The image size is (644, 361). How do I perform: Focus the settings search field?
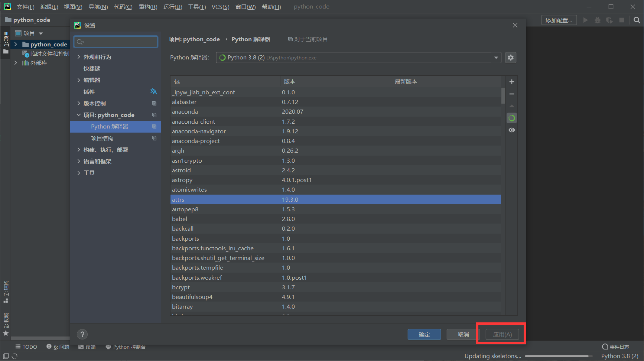[x=116, y=42]
